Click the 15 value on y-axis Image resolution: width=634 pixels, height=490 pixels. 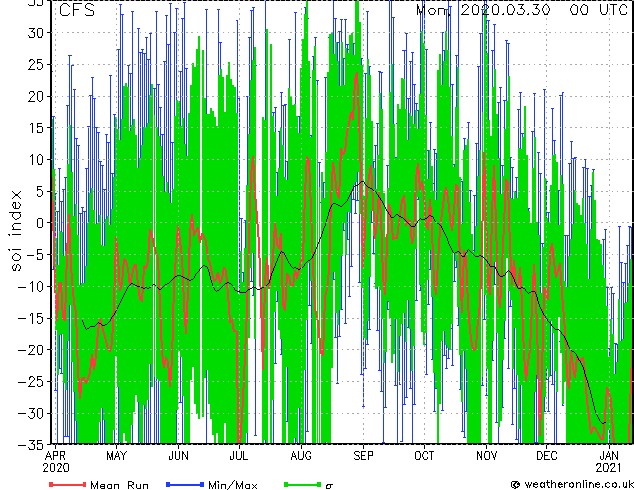tap(37, 128)
